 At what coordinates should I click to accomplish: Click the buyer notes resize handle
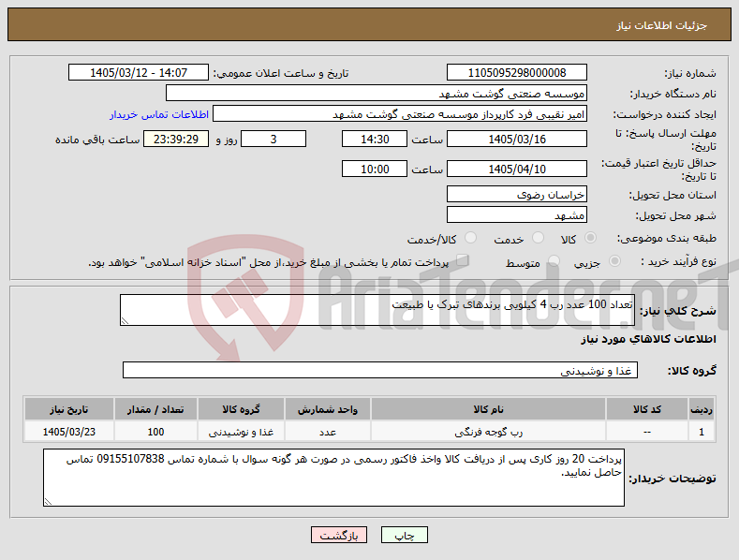(x=48, y=502)
